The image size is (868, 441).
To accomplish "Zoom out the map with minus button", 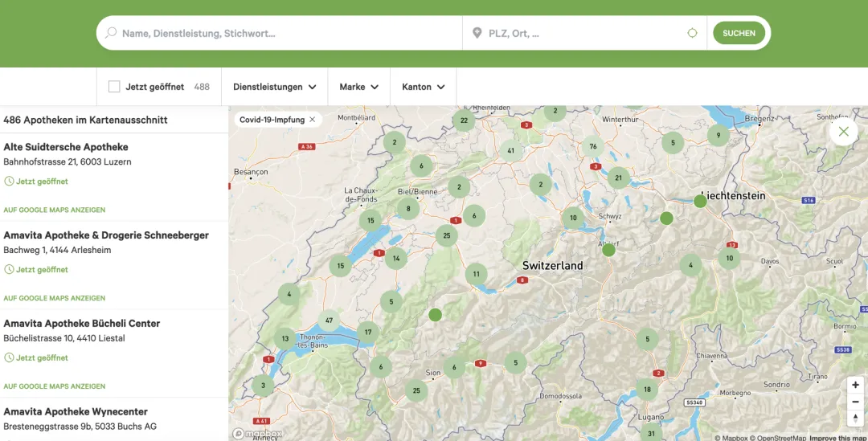I will 856,402.
